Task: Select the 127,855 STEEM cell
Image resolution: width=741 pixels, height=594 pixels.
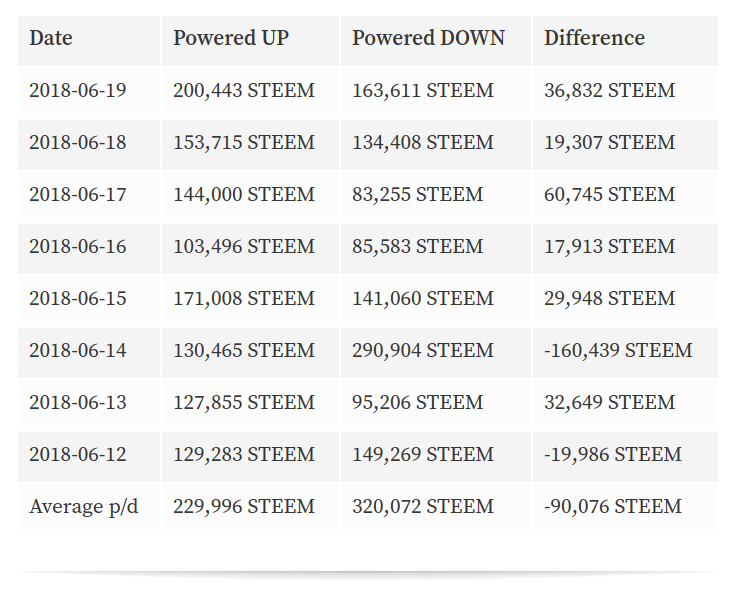Action: (250, 405)
